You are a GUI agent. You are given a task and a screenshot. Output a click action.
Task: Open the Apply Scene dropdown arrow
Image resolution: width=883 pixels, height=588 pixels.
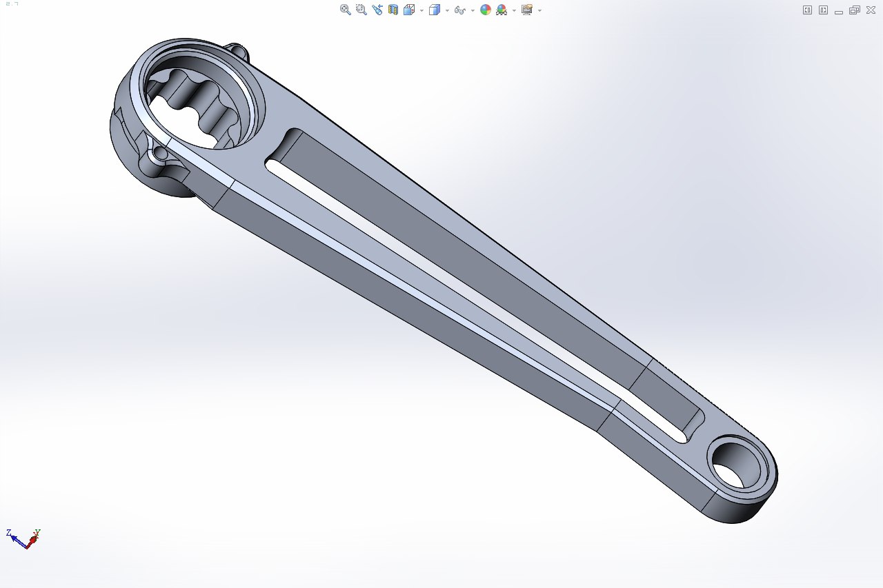514,10
